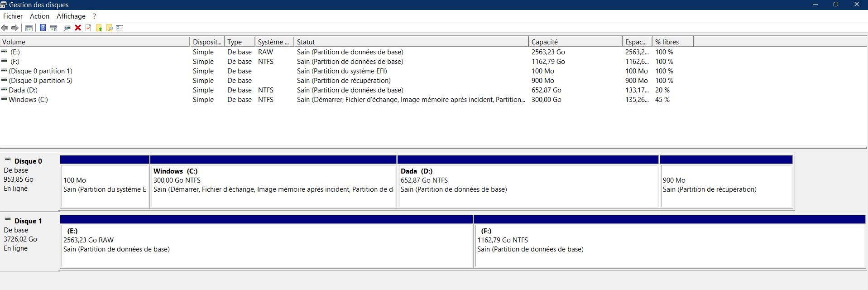Open help with blue question mark icon
This screenshot has height=290, width=868.
(x=43, y=28)
